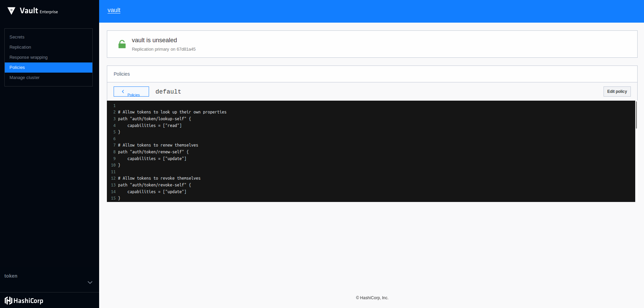Screen dimensions: 644x308
Task: Click the token label in the sidebar
Action: [11, 276]
